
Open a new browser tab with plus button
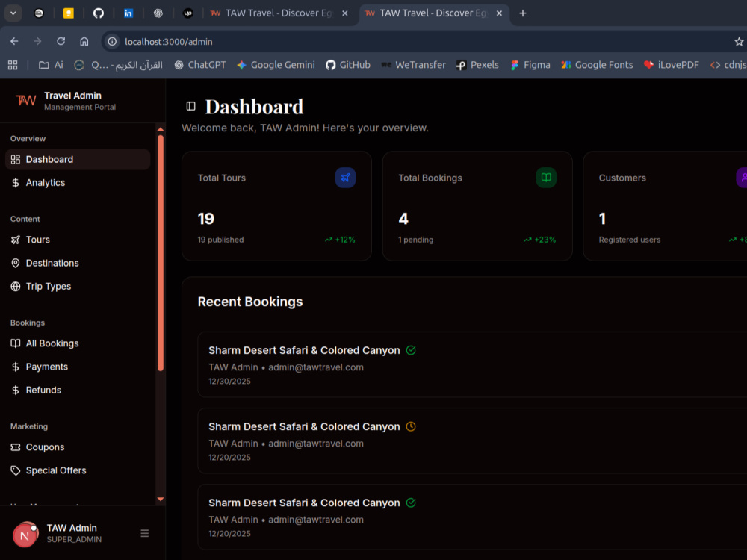click(523, 13)
